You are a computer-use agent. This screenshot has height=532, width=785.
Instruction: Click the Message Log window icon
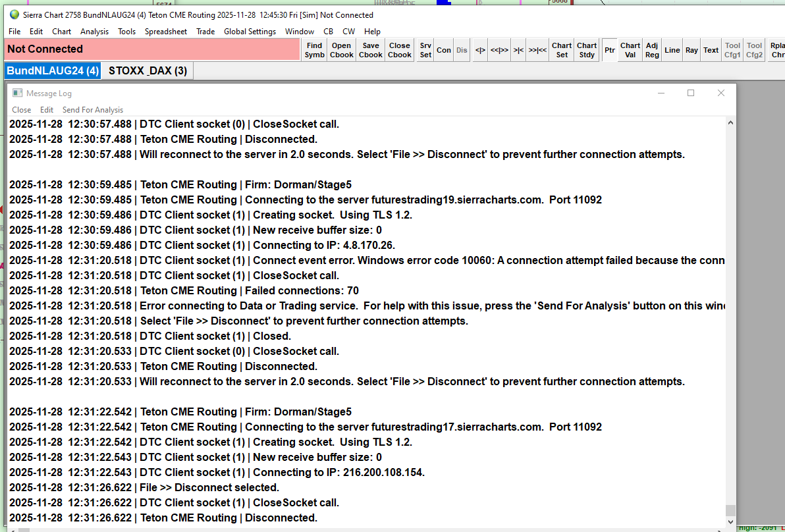tap(18, 93)
